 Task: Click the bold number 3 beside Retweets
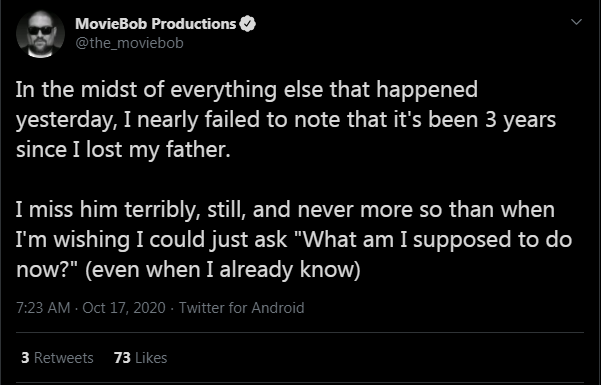coord(25,357)
